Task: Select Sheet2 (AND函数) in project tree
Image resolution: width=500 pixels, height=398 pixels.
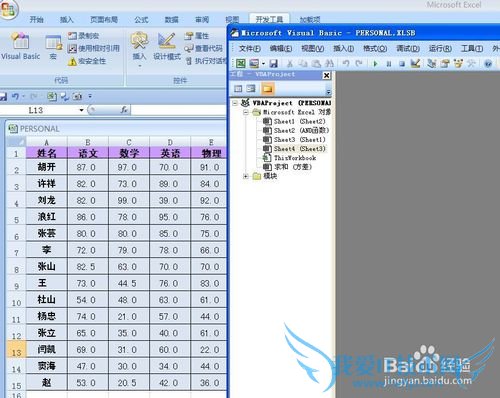Action: point(296,130)
